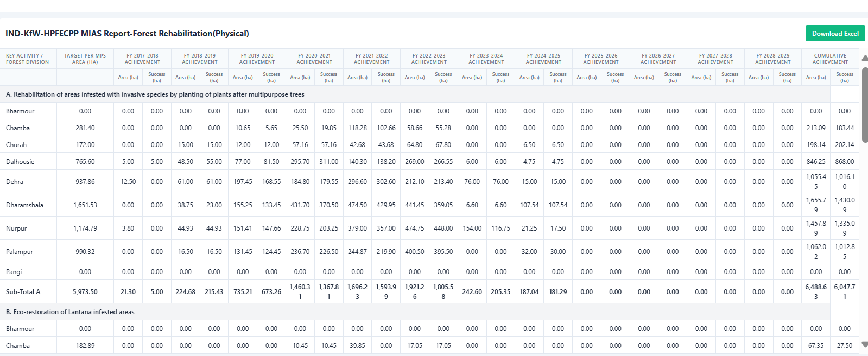The image size is (868, 356).
Task: Click the FY 2023-2024 ACHIEVEMENT column header
Action: [x=486, y=59]
